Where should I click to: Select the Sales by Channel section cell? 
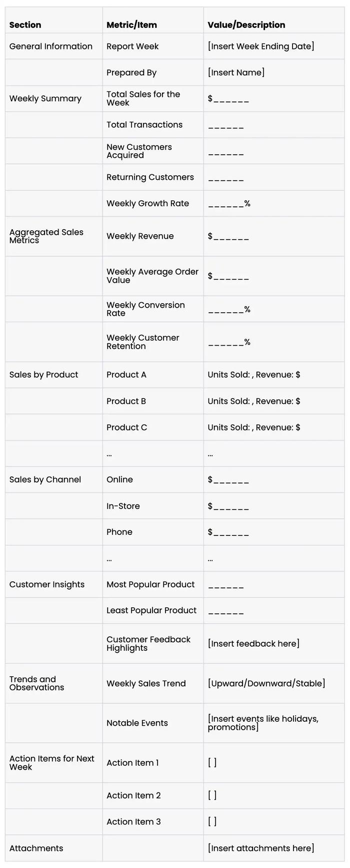click(x=45, y=479)
